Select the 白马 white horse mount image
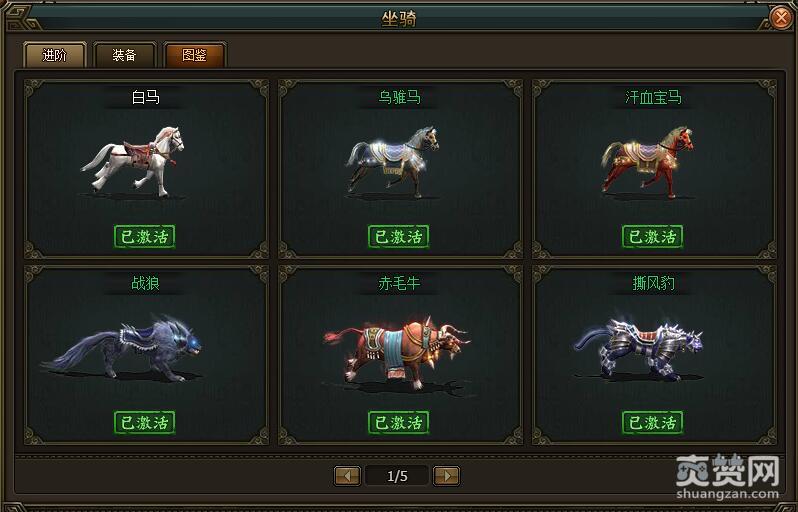Viewport: 798px width, 512px height. coord(133,162)
